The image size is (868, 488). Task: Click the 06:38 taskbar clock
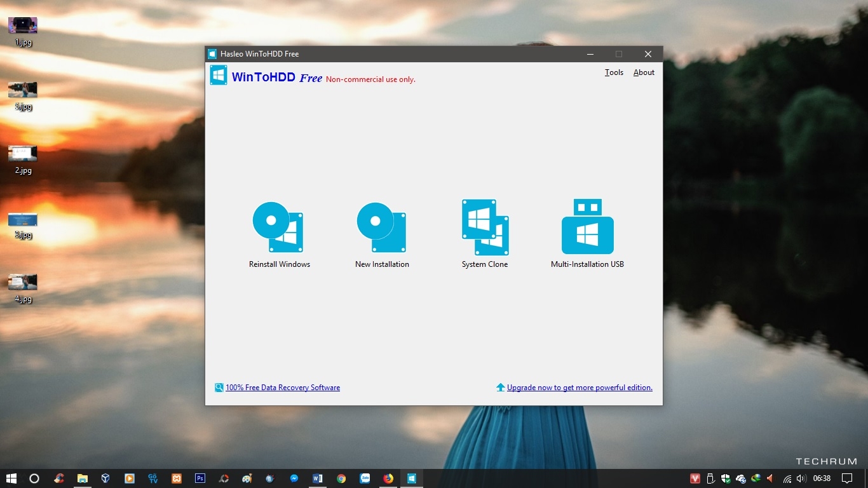tap(822, 478)
